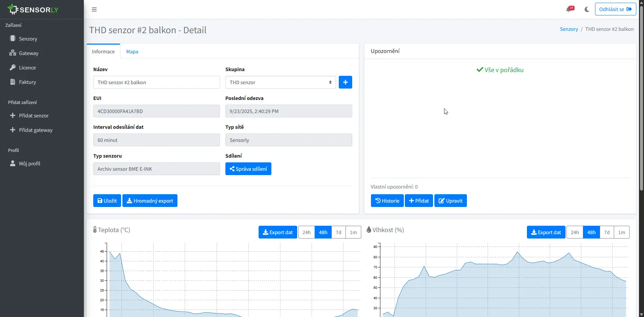Click the Gateway network icon
644x317 pixels.
coord(13,53)
